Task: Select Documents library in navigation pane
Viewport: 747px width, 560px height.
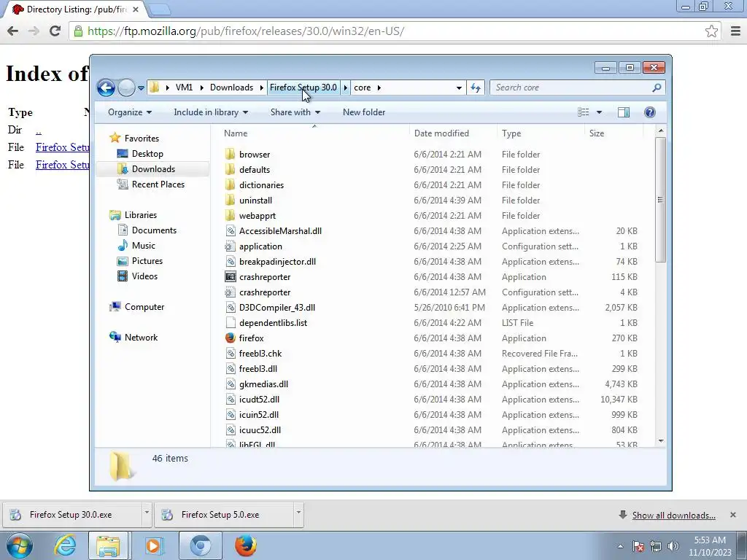Action: [154, 230]
